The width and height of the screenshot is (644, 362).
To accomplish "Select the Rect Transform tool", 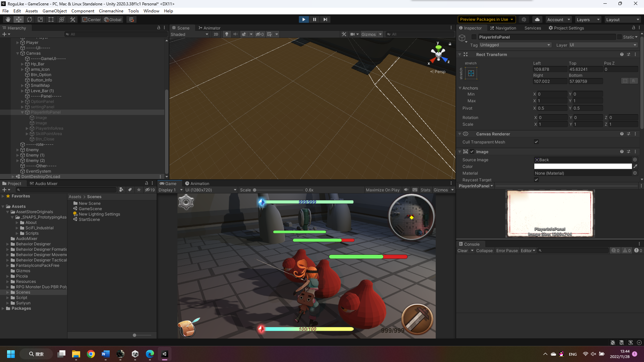I will coord(51,19).
